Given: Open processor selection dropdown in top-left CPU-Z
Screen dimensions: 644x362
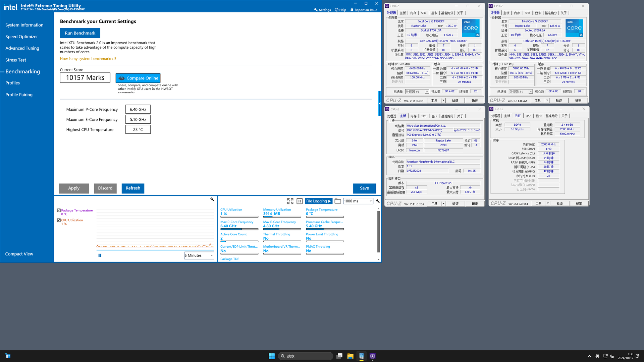Looking at the screenshot, I should pyautogui.click(x=417, y=92).
